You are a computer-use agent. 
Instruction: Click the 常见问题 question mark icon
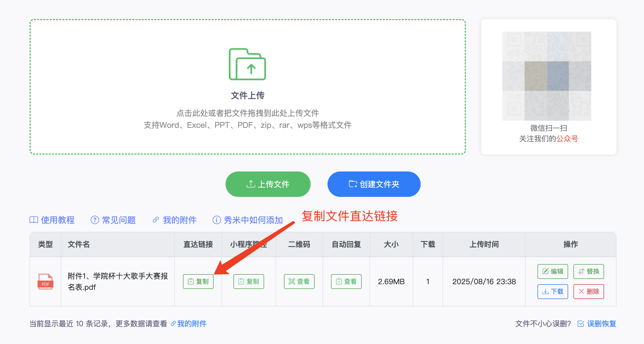pos(95,220)
